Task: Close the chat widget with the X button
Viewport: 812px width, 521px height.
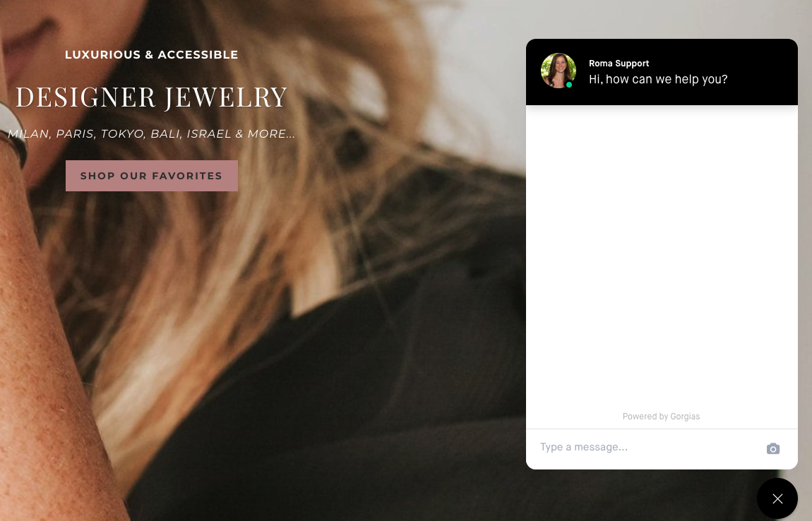Action: (x=777, y=498)
